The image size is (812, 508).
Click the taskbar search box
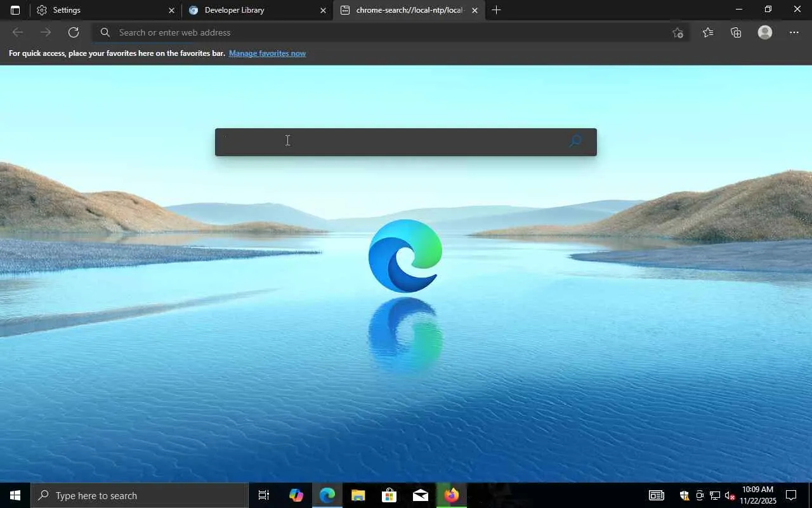point(140,495)
